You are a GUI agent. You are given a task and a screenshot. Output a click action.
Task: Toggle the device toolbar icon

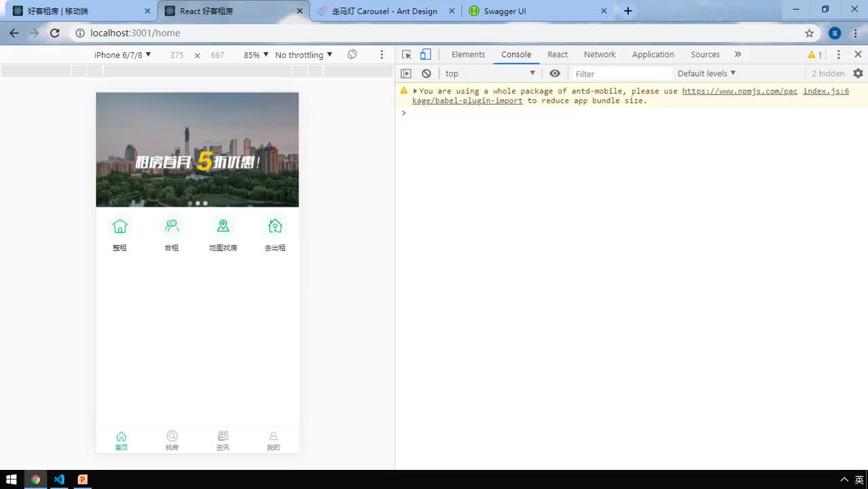click(x=425, y=54)
